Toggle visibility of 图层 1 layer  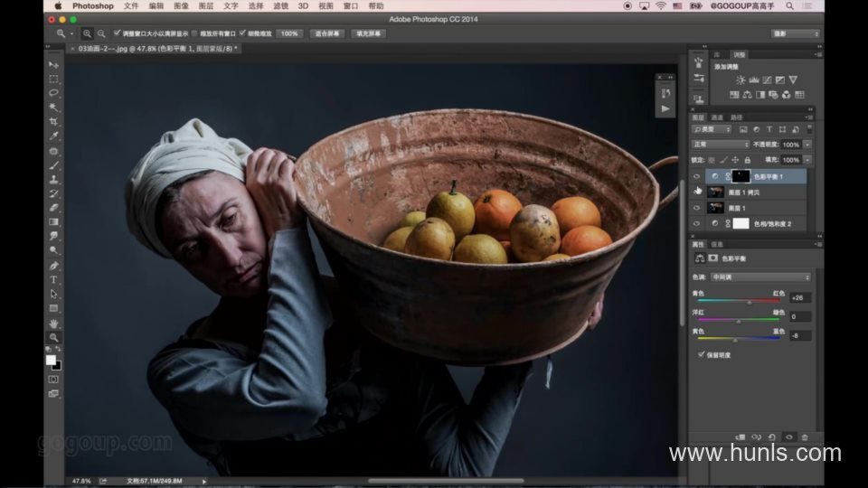coord(696,208)
